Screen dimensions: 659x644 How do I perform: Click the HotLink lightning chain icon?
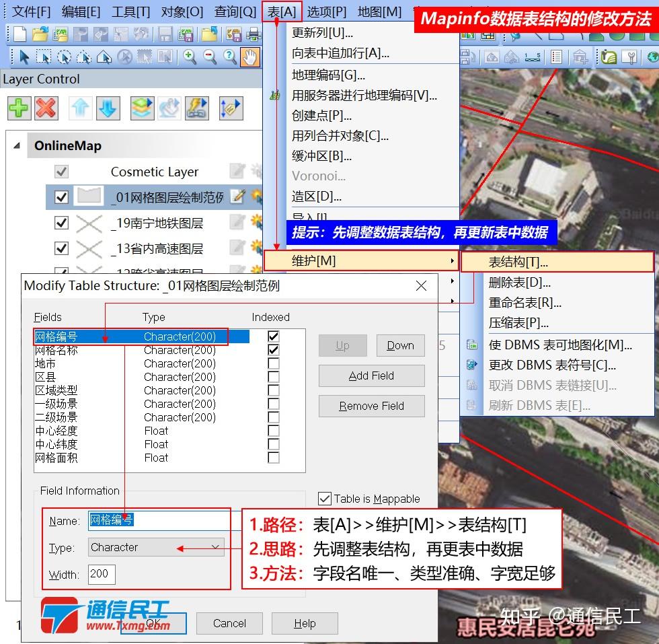coord(197,108)
